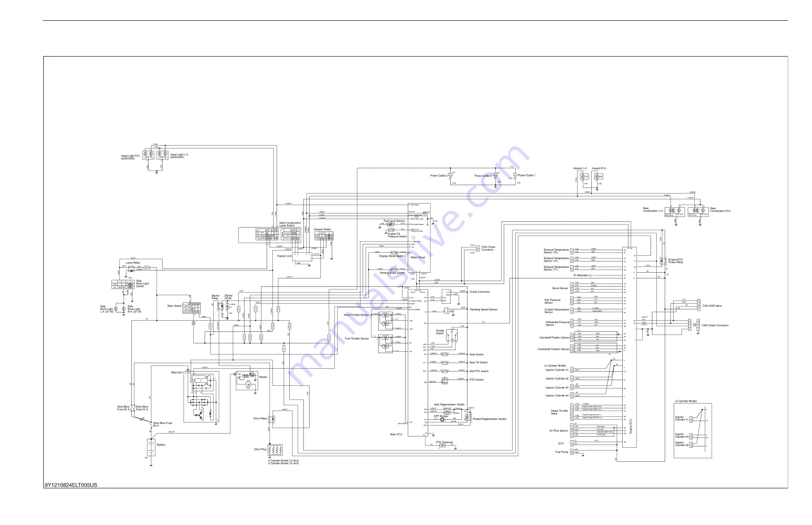Click the 'Rear Combination R.H.' label
The width and height of the screenshot is (812, 525).
(x=720, y=209)
